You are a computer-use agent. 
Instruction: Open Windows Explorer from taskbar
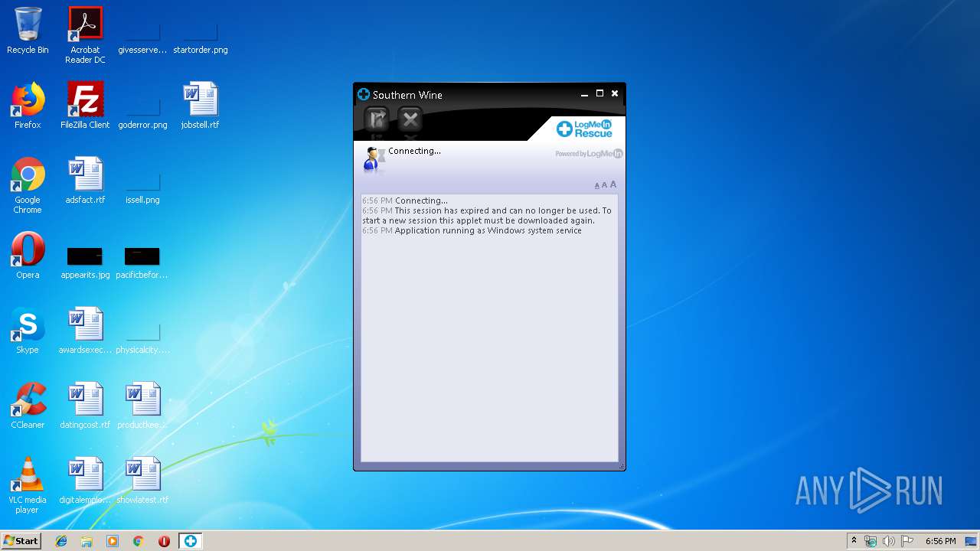click(x=87, y=541)
